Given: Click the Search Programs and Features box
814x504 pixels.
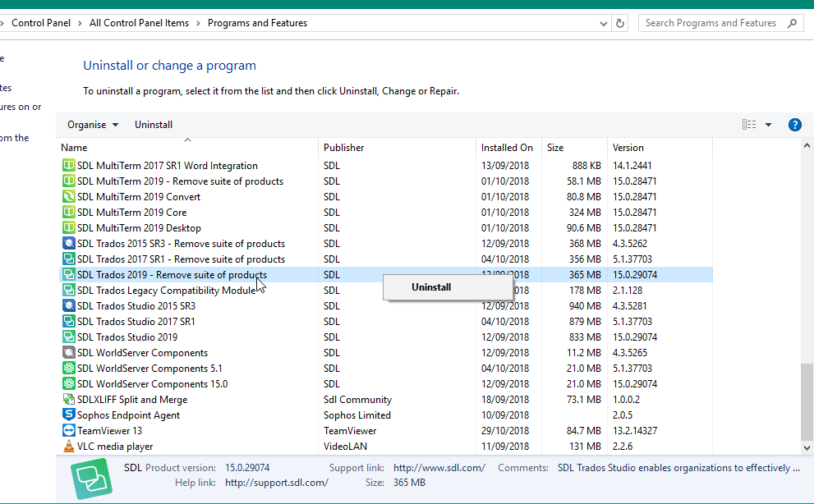Looking at the screenshot, I should point(720,23).
